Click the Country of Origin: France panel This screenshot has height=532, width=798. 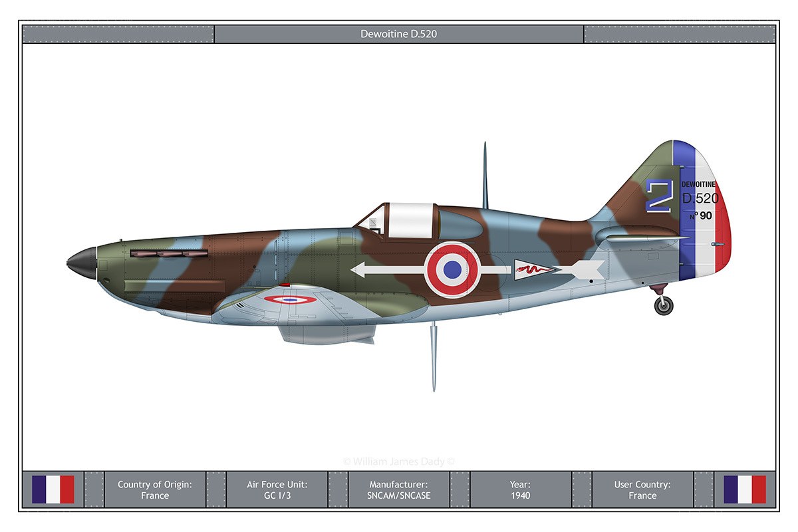[x=155, y=489]
